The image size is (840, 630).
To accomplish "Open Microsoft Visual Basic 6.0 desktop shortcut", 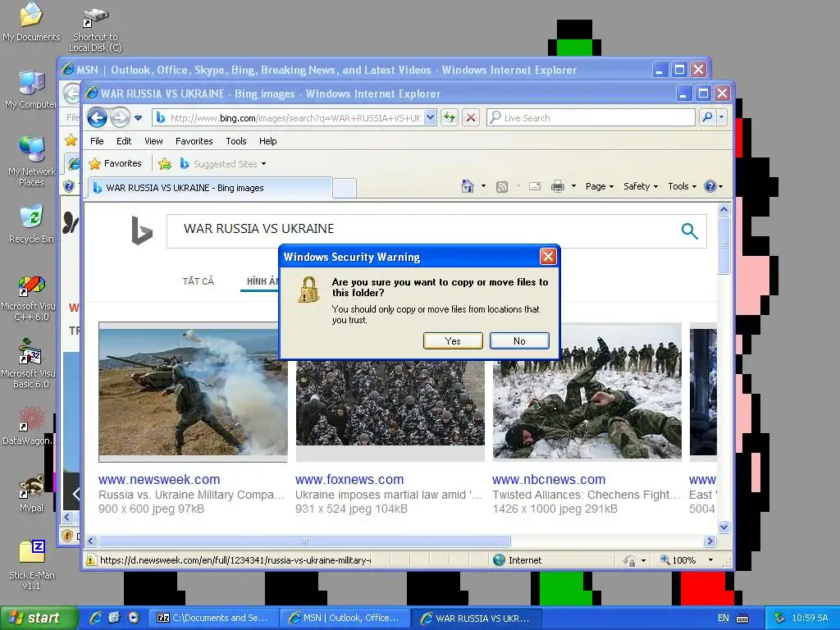I will pyautogui.click(x=29, y=363).
